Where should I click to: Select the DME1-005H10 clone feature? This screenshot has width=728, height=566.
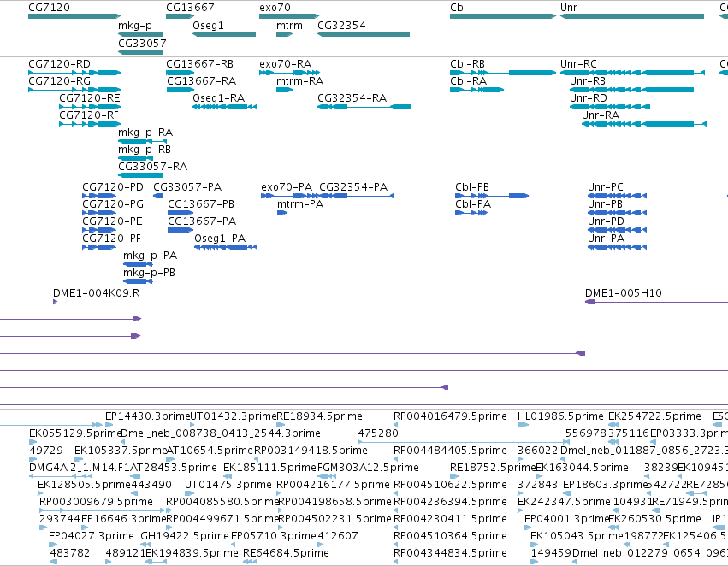pos(656,302)
